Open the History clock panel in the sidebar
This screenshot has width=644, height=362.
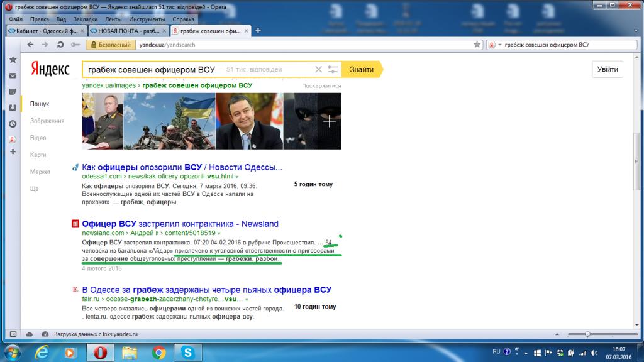pos(13,124)
